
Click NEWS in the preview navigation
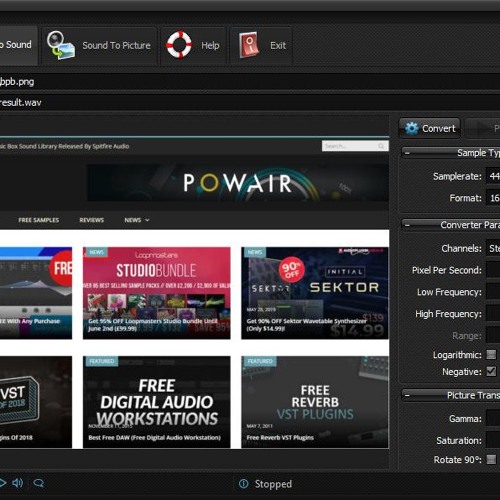tap(137, 220)
